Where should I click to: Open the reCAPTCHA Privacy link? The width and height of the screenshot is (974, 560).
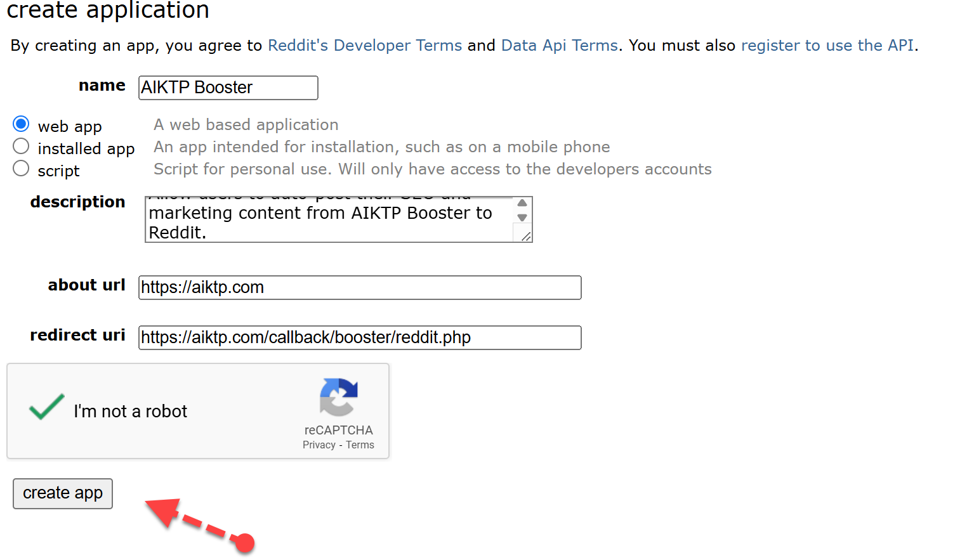click(319, 445)
